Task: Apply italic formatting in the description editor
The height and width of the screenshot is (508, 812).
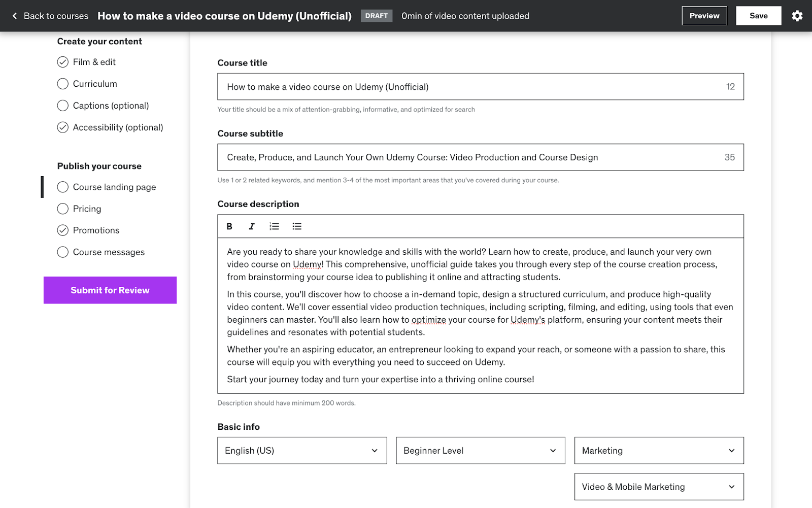Action: pyautogui.click(x=252, y=226)
